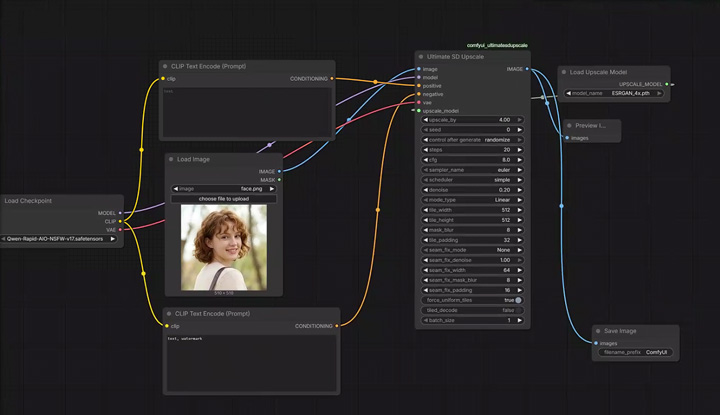Click the comfyui_ultimatesdupscale badge label
The image size is (720, 415).
(x=497, y=45)
